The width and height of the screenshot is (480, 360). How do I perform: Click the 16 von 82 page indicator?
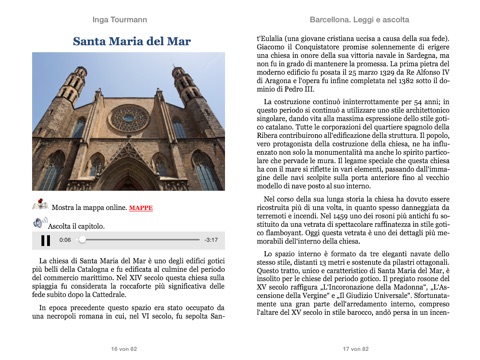124,349
